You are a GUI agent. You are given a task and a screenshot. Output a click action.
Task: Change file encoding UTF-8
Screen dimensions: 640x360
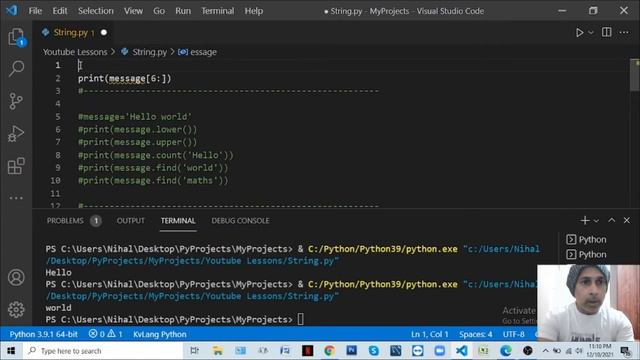[513, 334]
